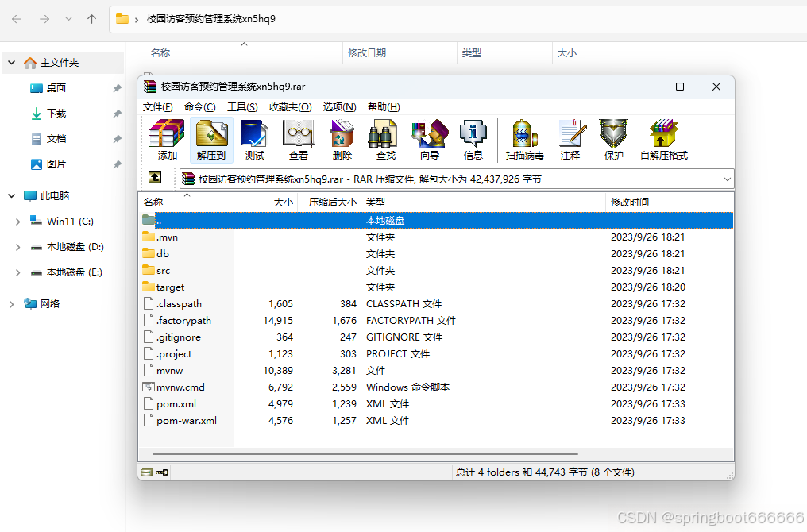Open recent locations dropdown in Explorer
Image resolution: width=807 pixels, height=532 pixels.
click(68, 19)
